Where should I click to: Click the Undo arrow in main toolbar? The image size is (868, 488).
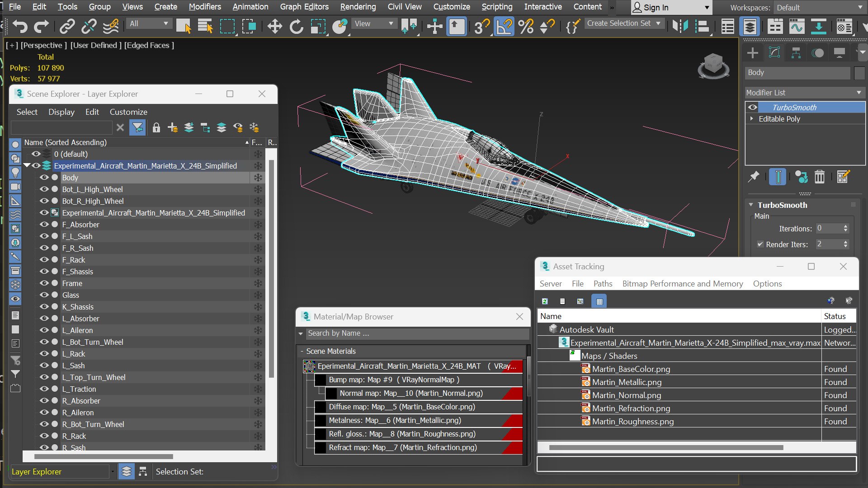click(x=19, y=26)
